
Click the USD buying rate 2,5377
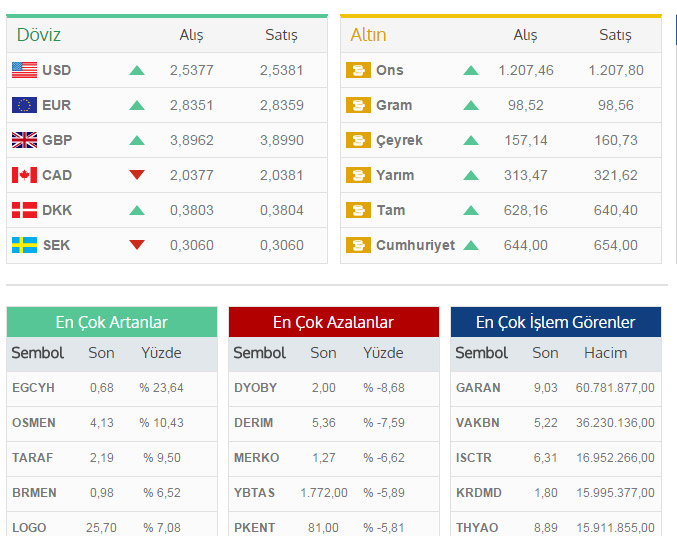click(x=192, y=70)
